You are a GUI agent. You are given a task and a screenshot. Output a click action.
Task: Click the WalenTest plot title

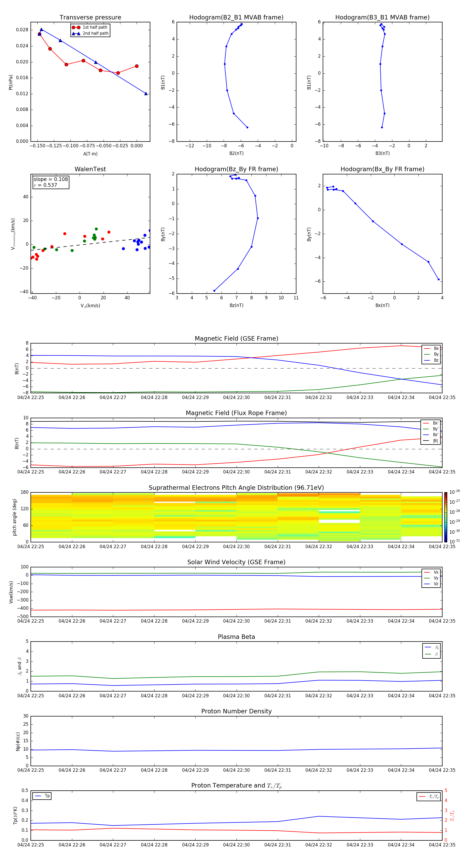(x=90, y=169)
